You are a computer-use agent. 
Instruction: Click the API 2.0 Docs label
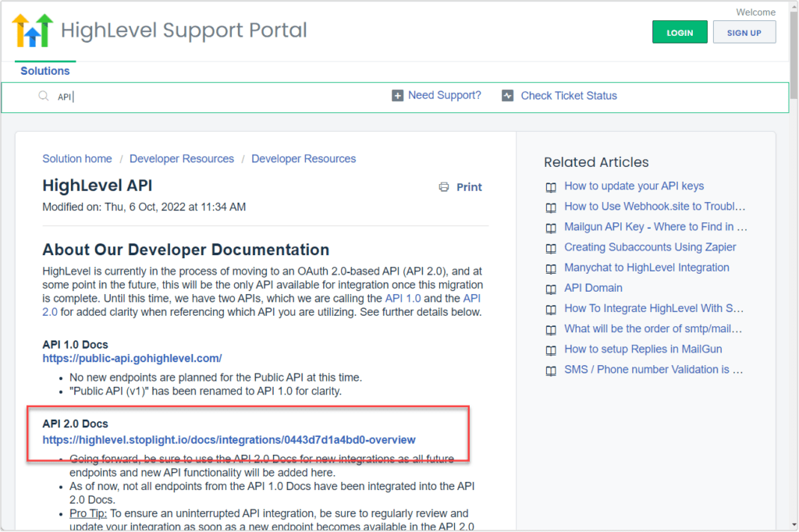pyautogui.click(x=76, y=424)
